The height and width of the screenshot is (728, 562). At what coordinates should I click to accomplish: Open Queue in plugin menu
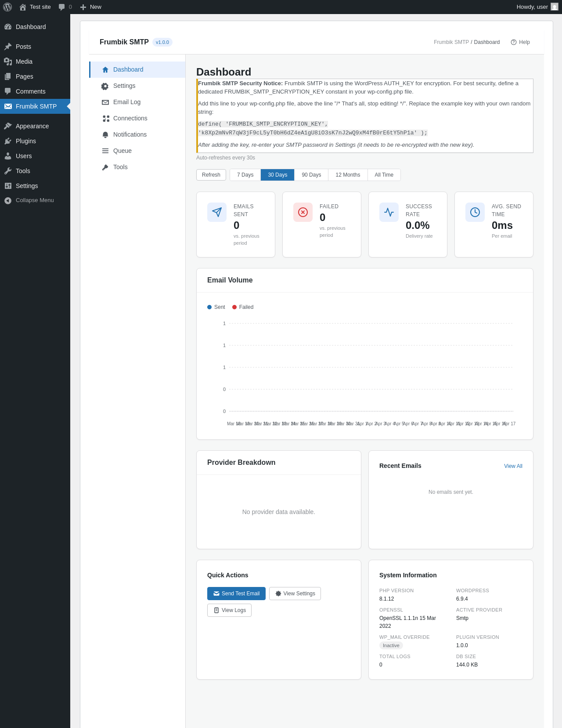point(137,151)
